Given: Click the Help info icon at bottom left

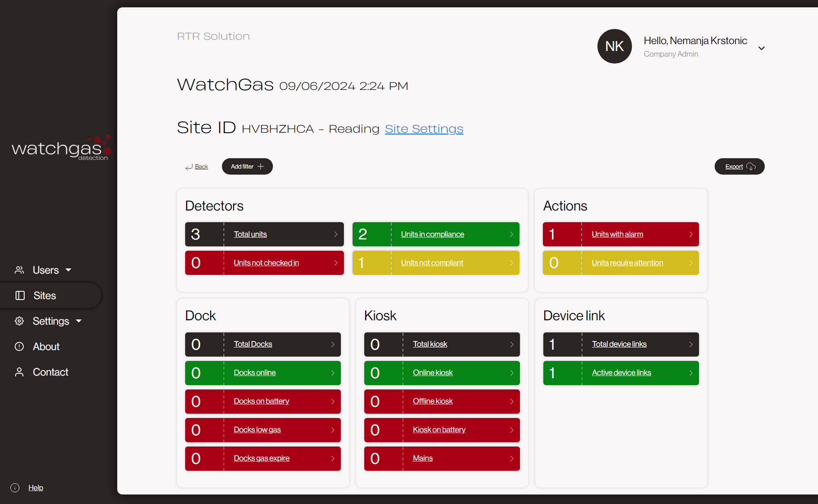Looking at the screenshot, I should (x=15, y=488).
